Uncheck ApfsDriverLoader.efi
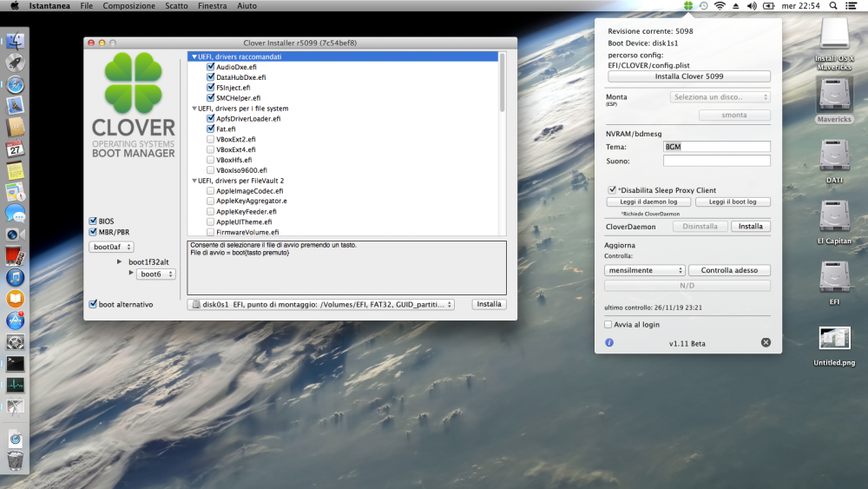868x489 pixels. pos(210,118)
